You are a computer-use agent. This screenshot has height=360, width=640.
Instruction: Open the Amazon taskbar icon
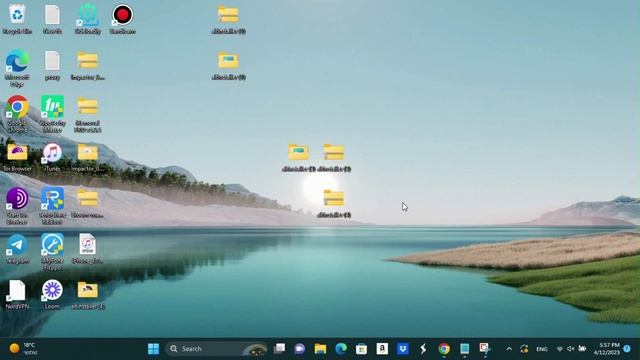(x=382, y=349)
